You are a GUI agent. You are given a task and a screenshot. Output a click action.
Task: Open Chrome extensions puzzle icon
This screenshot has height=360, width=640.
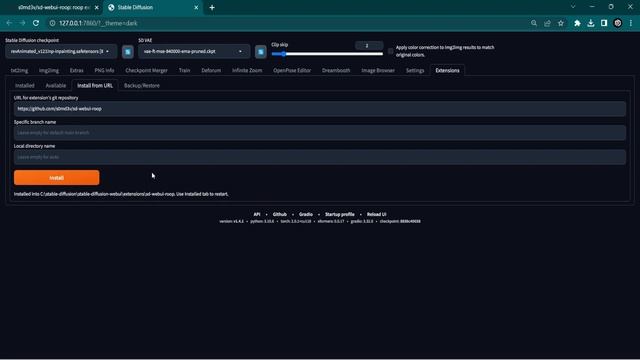577,23
